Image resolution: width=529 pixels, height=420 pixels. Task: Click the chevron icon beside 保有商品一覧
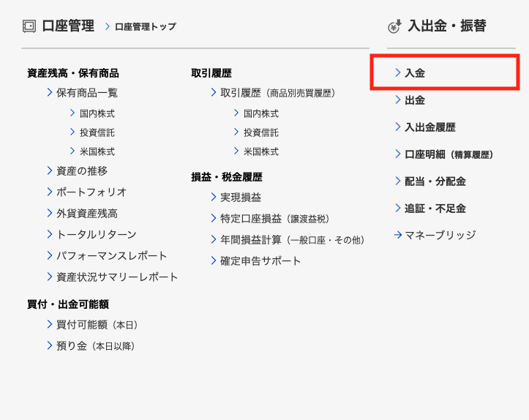pyautogui.click(x=50, y=92)
